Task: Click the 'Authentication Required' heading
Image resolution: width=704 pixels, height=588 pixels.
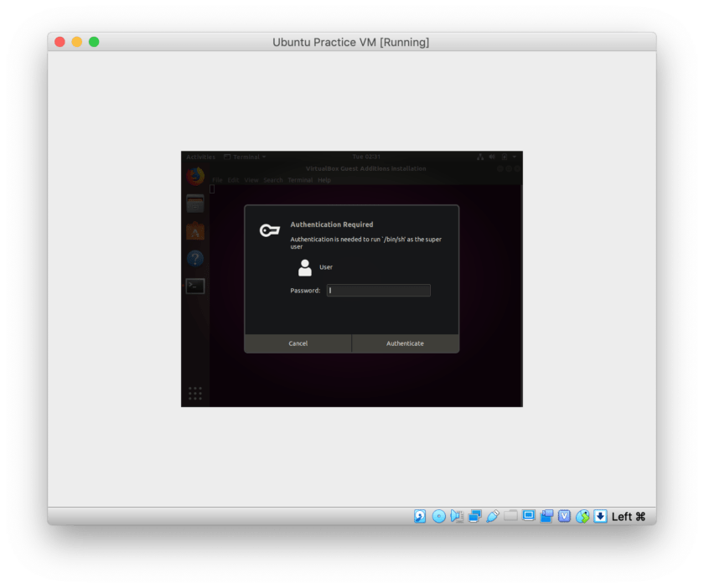Action: click(332, 224)
